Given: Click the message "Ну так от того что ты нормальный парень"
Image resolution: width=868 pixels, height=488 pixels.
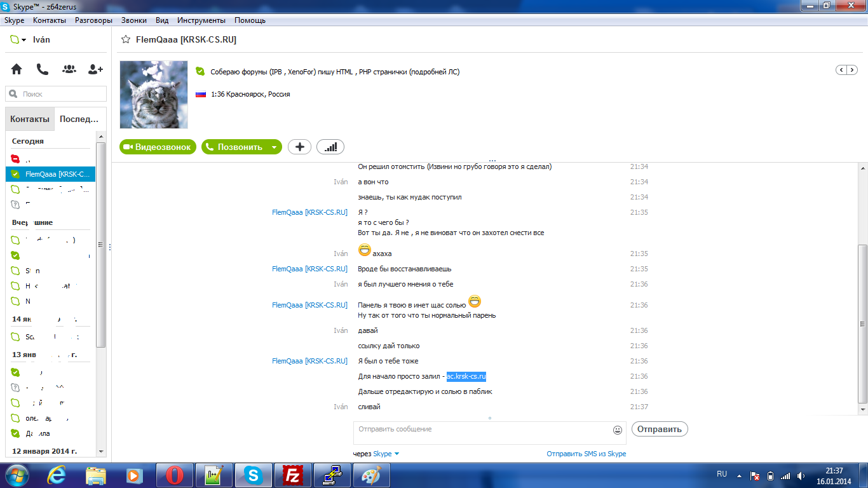Looking at the screenshot, I should pyautogui.click(x=427, y=315).
